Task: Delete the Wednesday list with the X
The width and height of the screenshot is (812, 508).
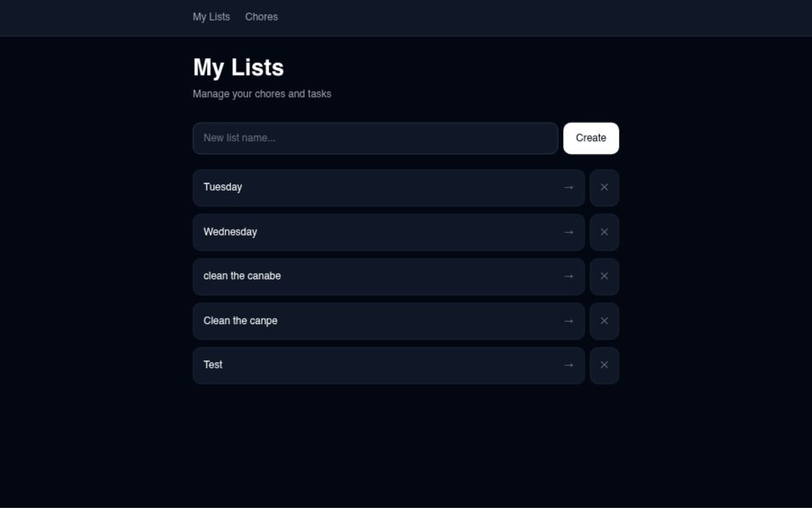Action: [x=604, y=232]
